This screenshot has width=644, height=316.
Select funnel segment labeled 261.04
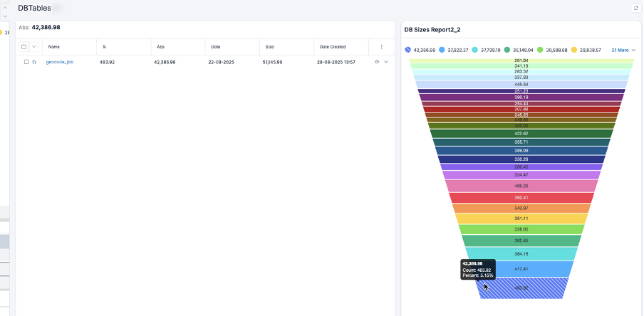pyautogui.click(x=521, y=60)
